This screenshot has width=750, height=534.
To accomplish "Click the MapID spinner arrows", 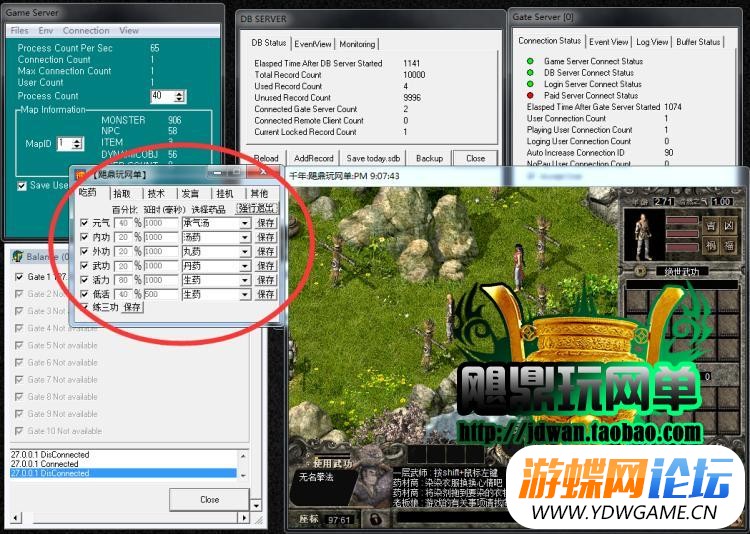I will [77, 144].
